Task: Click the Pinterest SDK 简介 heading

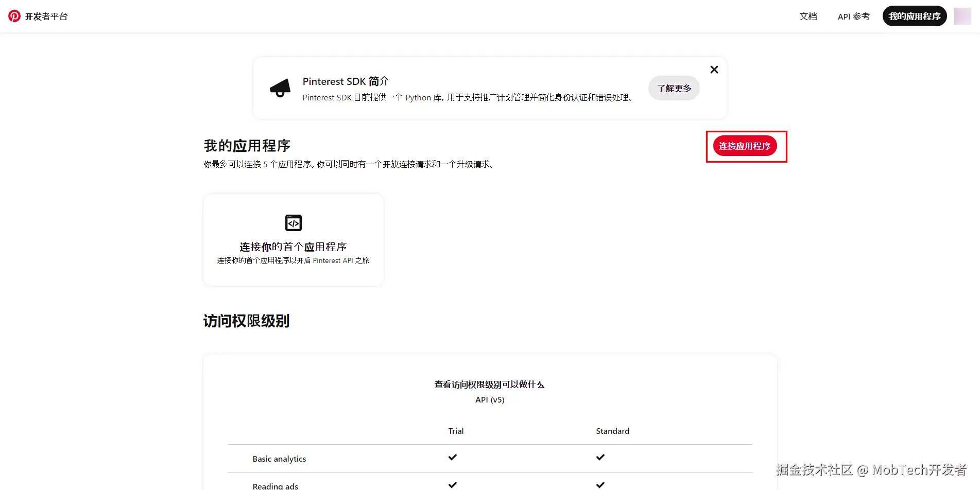Action: (346, 81)
